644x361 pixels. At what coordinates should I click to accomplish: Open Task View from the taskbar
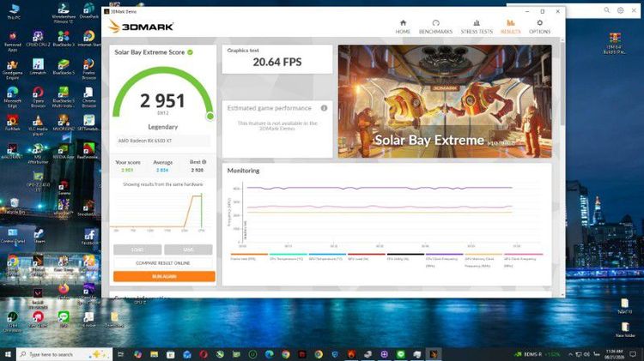point(121,354)
